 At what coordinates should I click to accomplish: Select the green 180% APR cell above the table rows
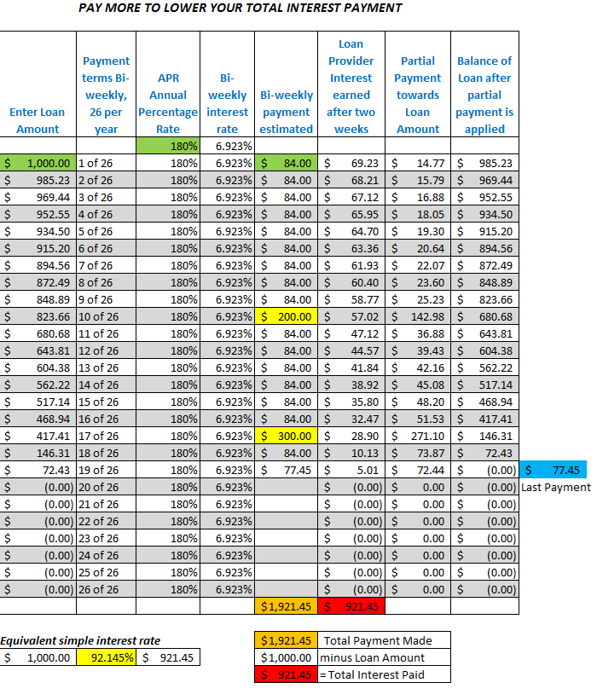click(168, 146)
